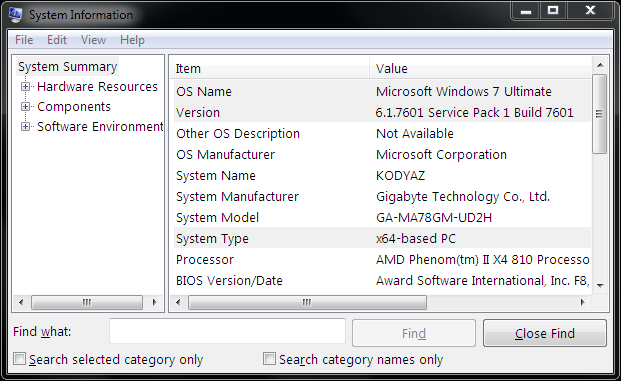Screen dimensions: 621x381
Task: Click the details pane vertical scrollbar thumb
Action: click(600, 114)
